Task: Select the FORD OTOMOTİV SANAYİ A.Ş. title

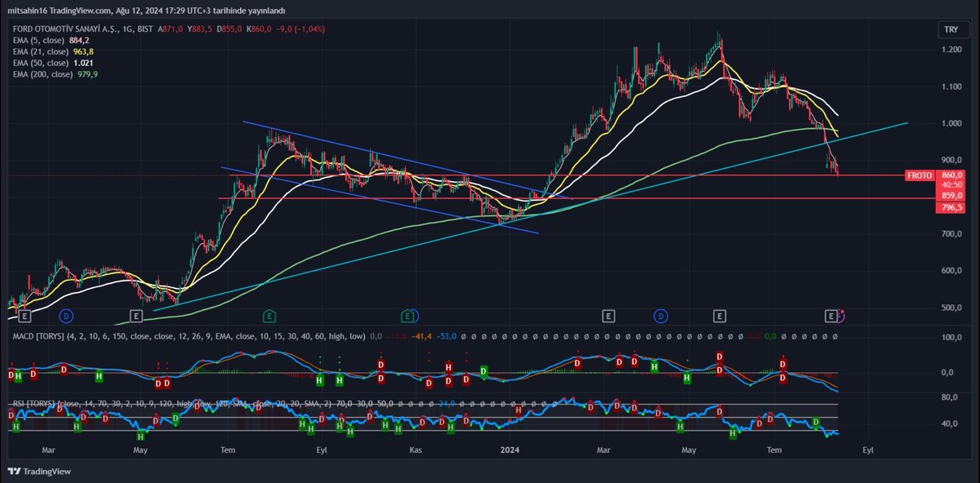Action: [x=66, y=28]
